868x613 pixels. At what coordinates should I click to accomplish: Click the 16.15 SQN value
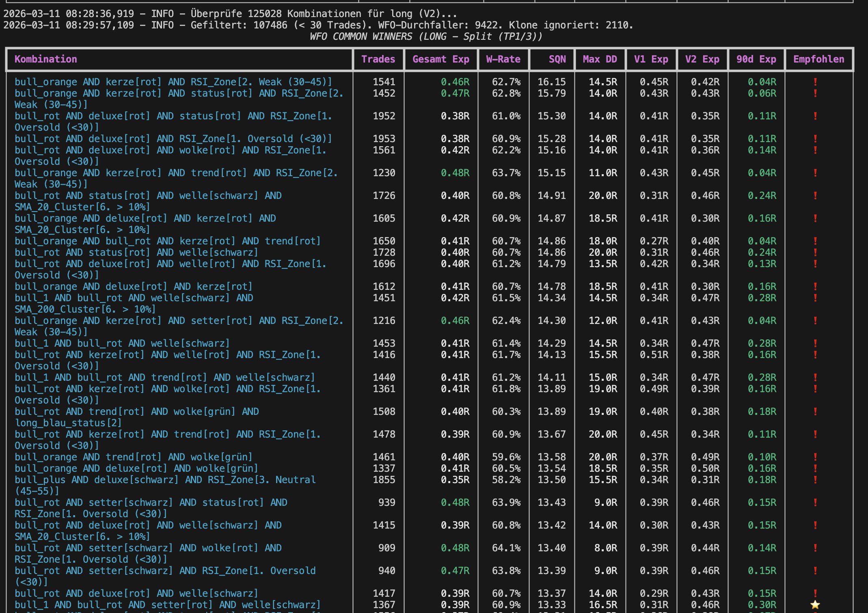pyautogui.click(x=551, y=82)
